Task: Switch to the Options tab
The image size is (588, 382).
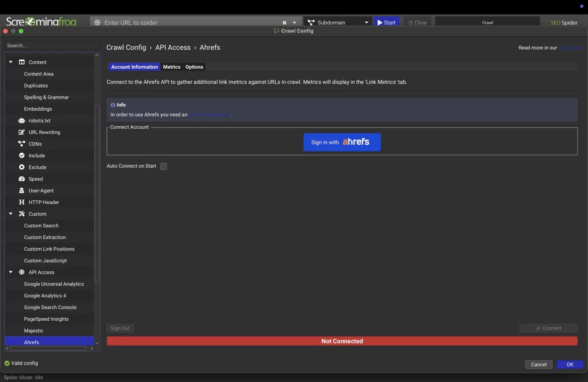Action: click(x=194, y=67)
